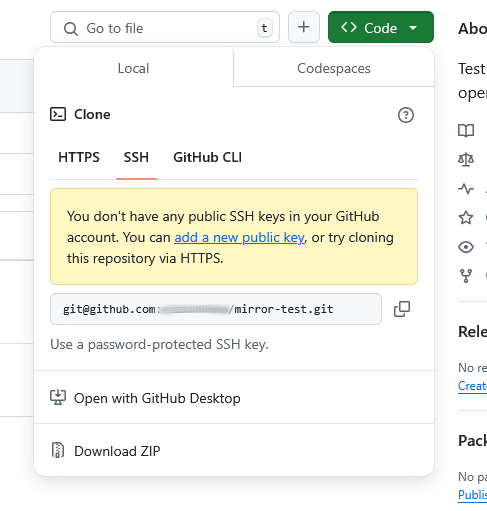Image resolution: width=487 pixels, height=511 pixels.
Task: Click Download ZIP
Action: click(234, 451)
